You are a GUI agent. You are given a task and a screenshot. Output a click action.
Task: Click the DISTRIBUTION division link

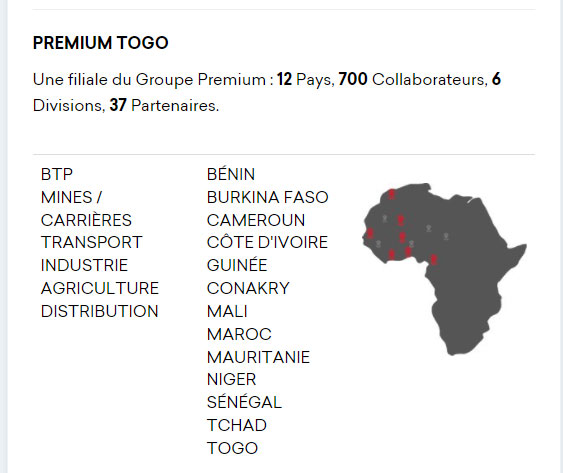click(99, 311)
